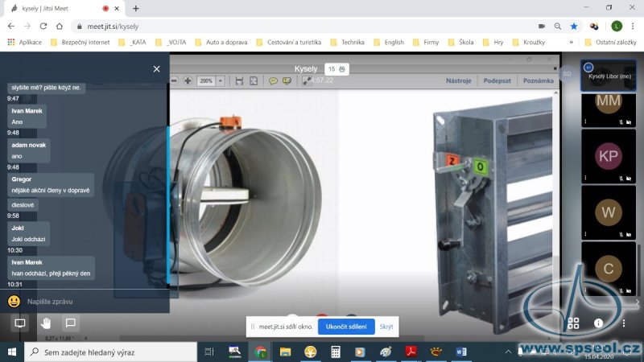Toggle the chat panel button
644x362 pixels.
(x=71, y=323)
